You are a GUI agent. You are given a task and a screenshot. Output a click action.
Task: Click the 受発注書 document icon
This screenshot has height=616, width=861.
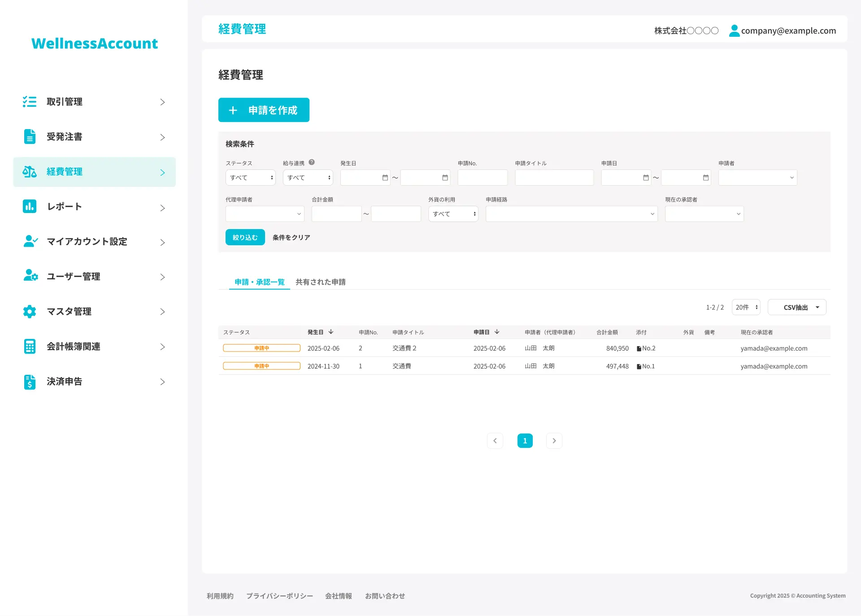[30, 136]
